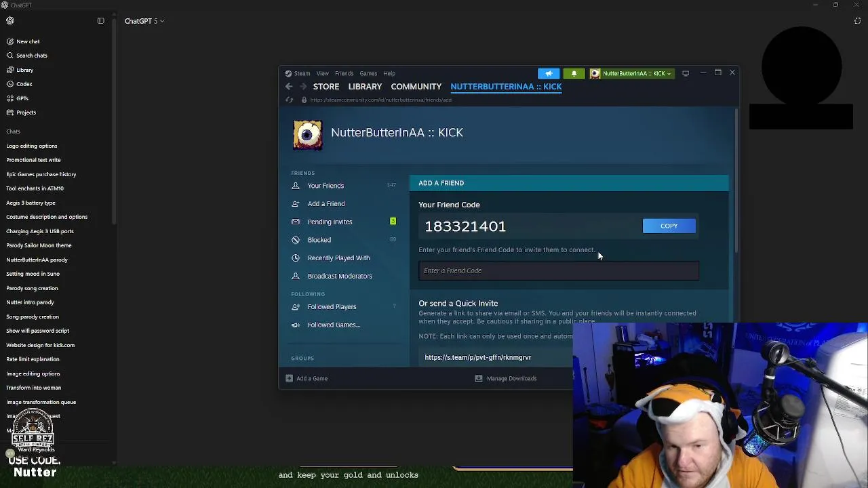Click the Pending Invites envelope icon
Image resolution: width=868 pixels, height=488 pixels.
coord(296,222)
